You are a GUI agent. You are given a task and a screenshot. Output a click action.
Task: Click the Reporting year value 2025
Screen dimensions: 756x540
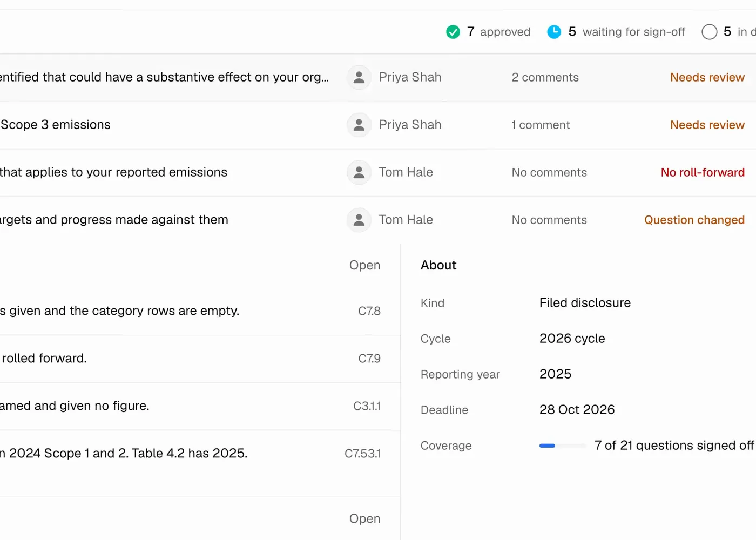(x=555, y=374)
